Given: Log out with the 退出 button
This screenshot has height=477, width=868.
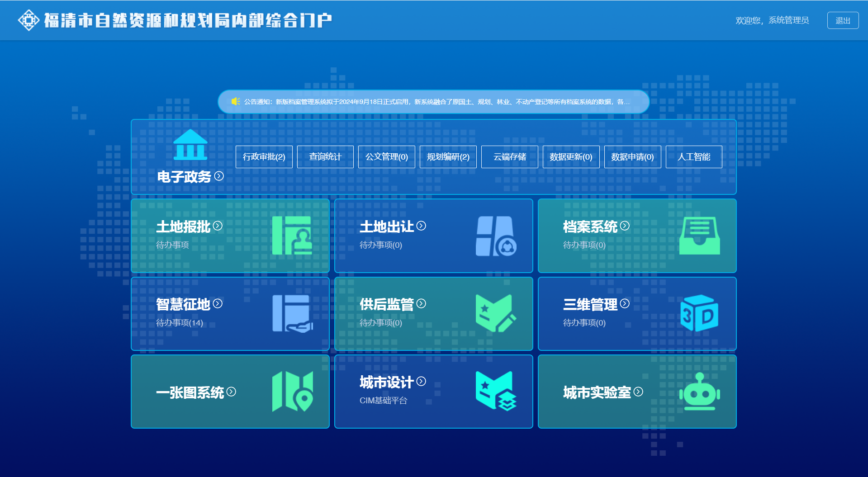Looking at the screenshot, I should (843, 20).
